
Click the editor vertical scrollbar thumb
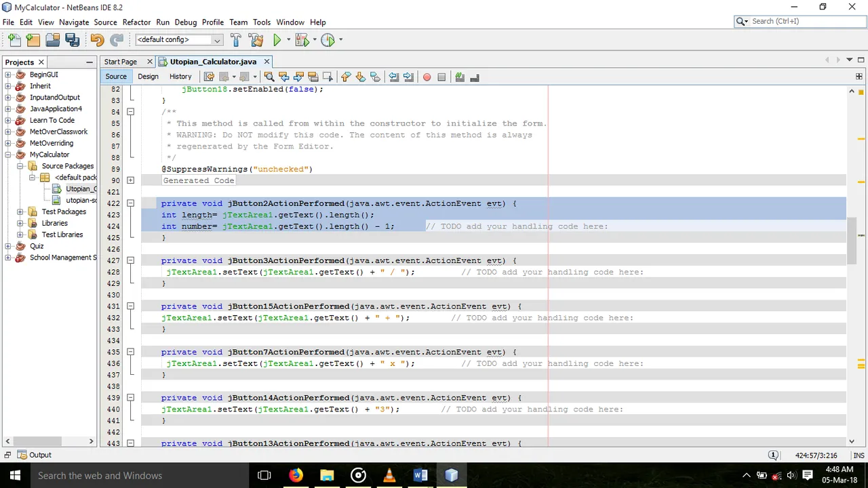[852, 240]
